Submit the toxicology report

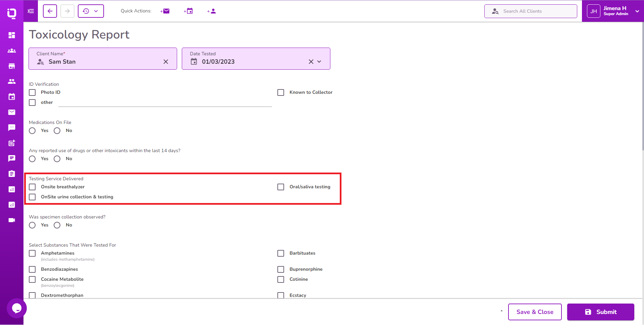[600, 312]
